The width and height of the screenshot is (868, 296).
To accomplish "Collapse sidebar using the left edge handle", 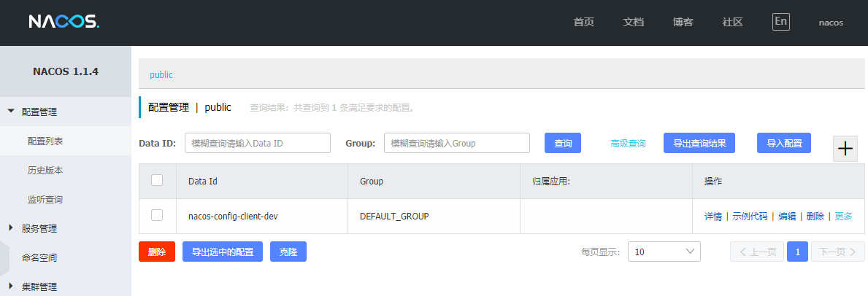I will 4,258.
